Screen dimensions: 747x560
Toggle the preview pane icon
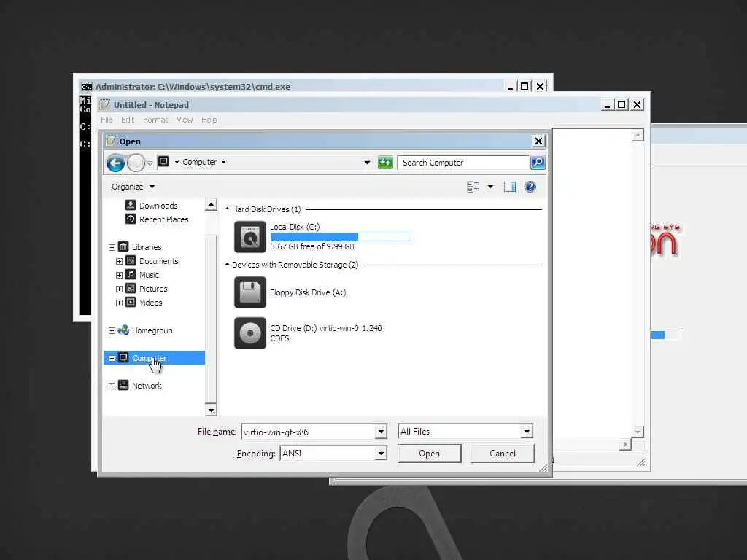(510, 187)
